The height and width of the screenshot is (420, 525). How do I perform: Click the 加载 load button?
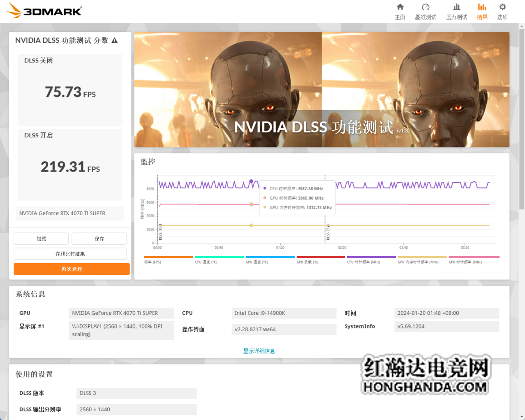click(x=41, y=239)
